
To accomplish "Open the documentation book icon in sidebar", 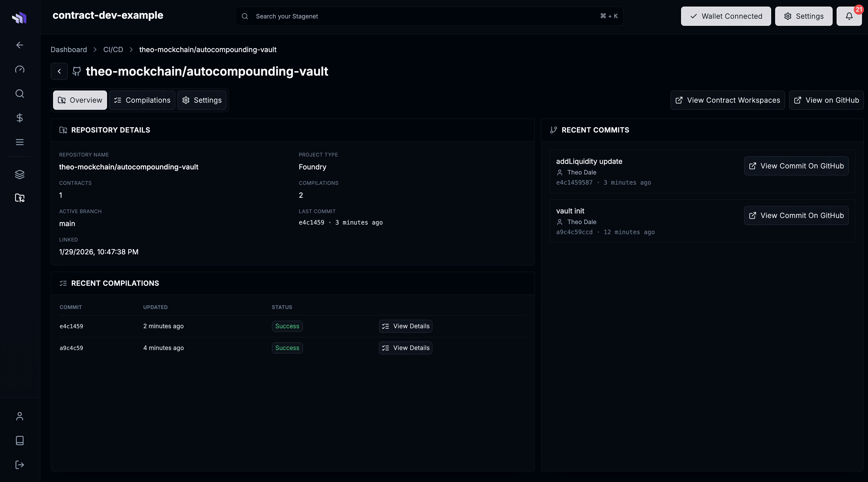I will point(19,441).
